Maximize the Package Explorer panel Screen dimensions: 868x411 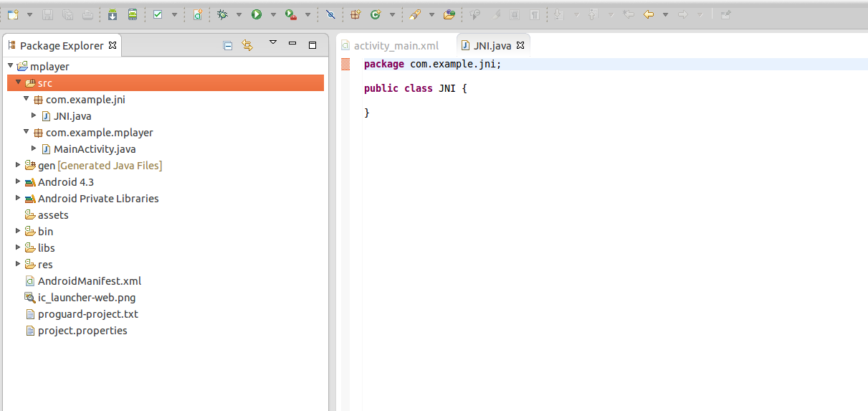(x=313, y=44)
